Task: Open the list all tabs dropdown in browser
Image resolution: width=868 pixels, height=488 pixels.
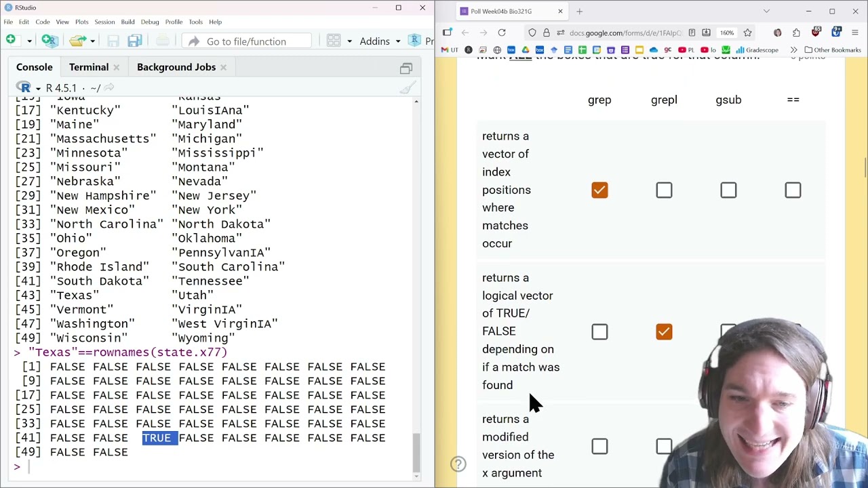Action: 766,11
